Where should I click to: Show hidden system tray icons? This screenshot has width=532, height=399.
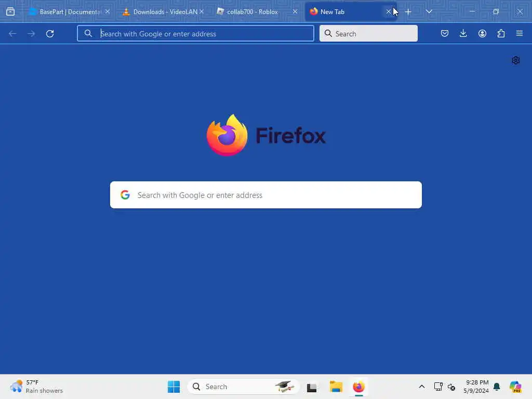422,387
